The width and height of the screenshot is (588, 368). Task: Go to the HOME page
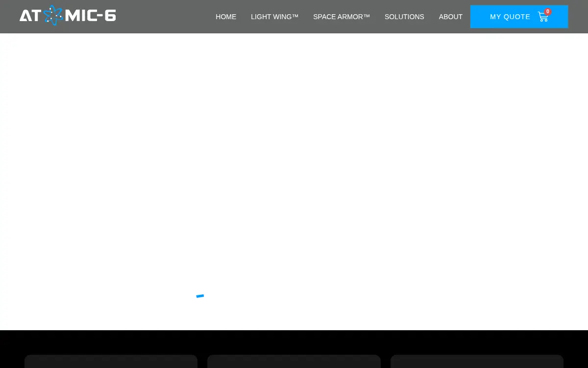pos(226,17)
